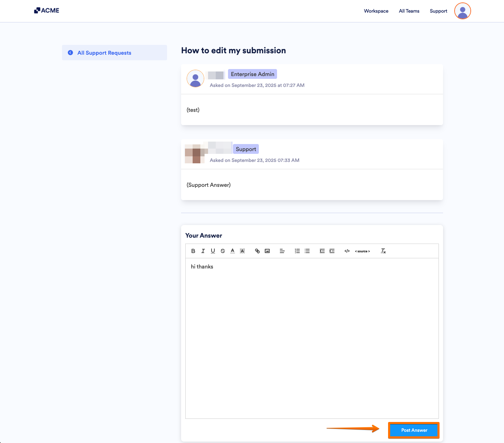The width and height of the screenshot is (504, 443).
Task: Insert an image into the answer
Action: pos(267,251)
